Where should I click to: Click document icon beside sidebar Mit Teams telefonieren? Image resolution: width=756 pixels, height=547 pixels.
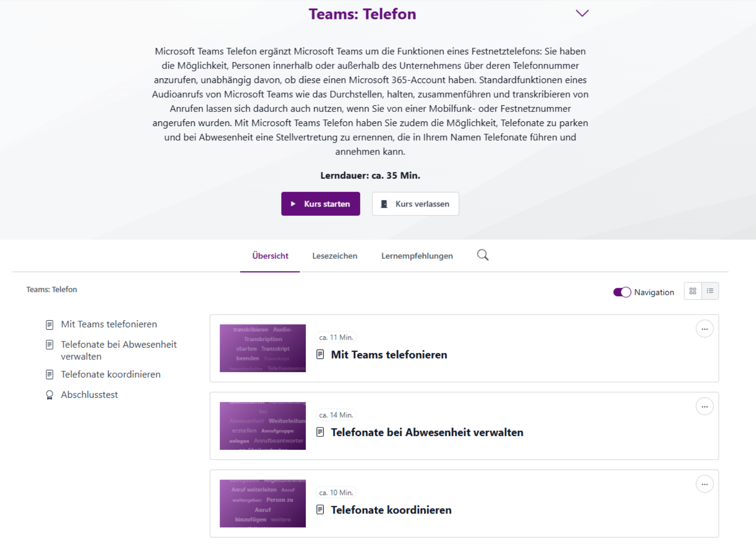(50, 325)
